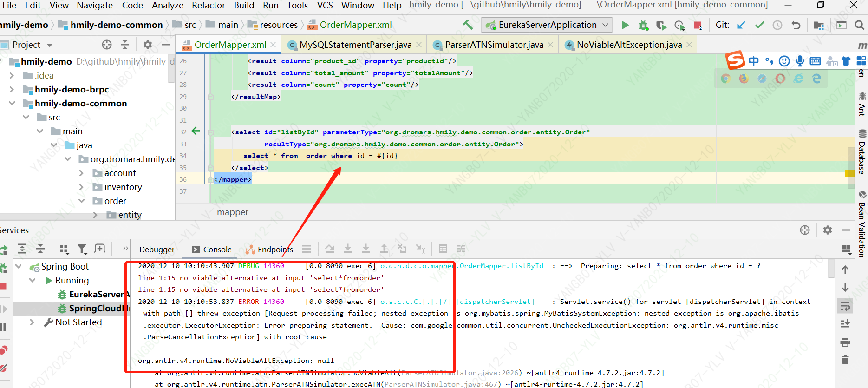
Task: Run EurekaServerApplication with the green play icon
Action: click(x=625, y=25)
